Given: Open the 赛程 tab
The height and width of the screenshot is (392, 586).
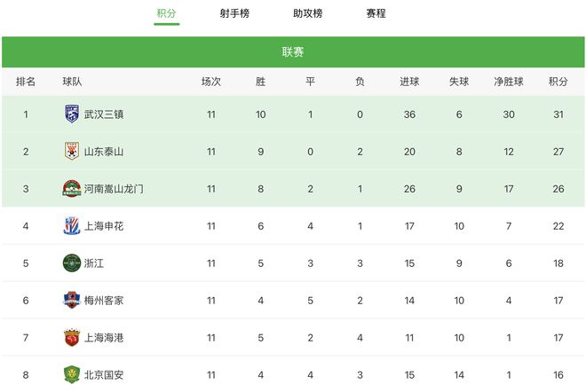Looking at the screenshot, I should (x=376, y=13).
